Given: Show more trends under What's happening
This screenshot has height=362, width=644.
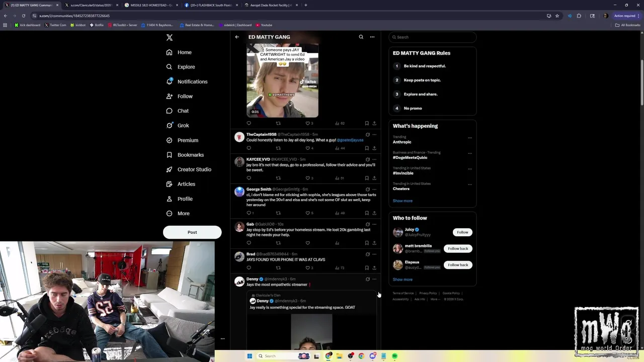Looking at the screenshot, I should pyautogui.click(x=403, y=201).
